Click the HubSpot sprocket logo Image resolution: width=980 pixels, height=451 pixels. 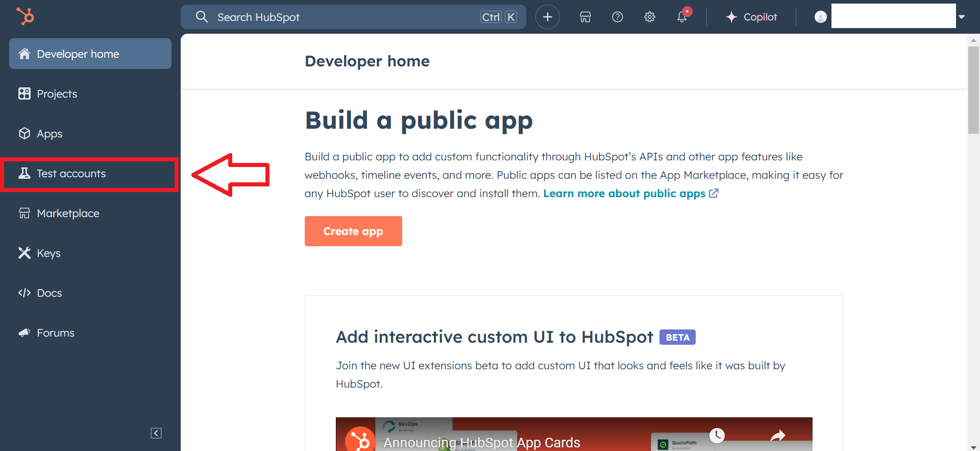(x=25, y=16)
